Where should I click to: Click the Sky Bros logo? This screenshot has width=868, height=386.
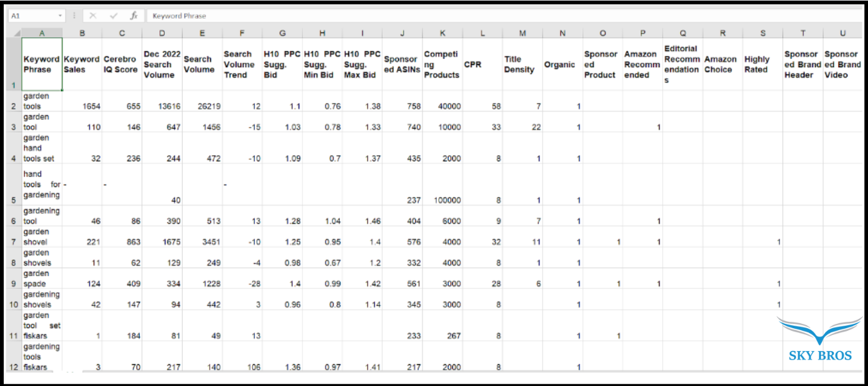pyautogui.click(x=821, y=339)
